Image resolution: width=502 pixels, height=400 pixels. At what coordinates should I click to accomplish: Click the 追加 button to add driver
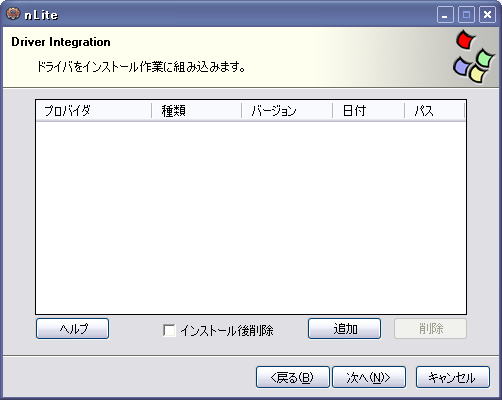pyautogui.click(x=344, y=329)
